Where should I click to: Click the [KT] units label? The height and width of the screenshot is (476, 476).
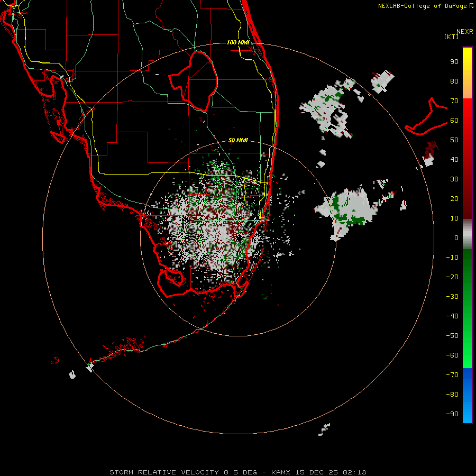coord(451,36)
